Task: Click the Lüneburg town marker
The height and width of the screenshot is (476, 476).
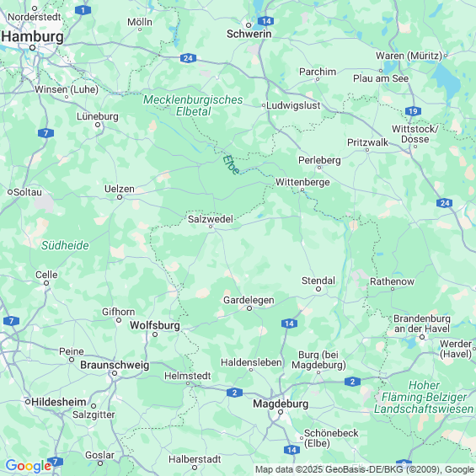Action: (x=98, y=125)
